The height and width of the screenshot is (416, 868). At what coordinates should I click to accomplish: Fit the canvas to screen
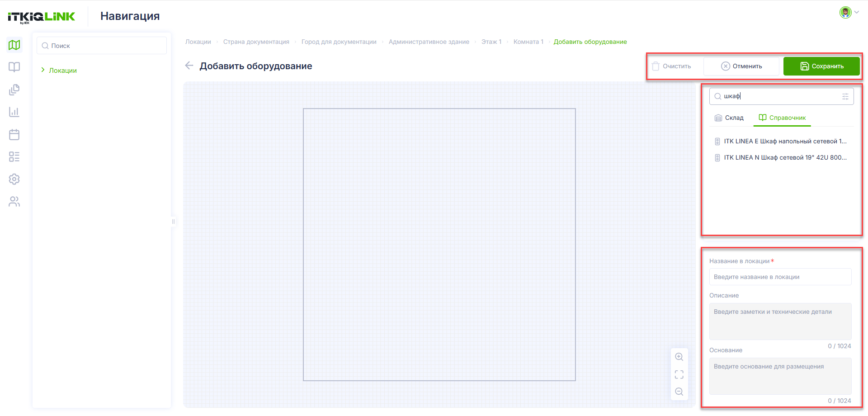pos(679,374)
